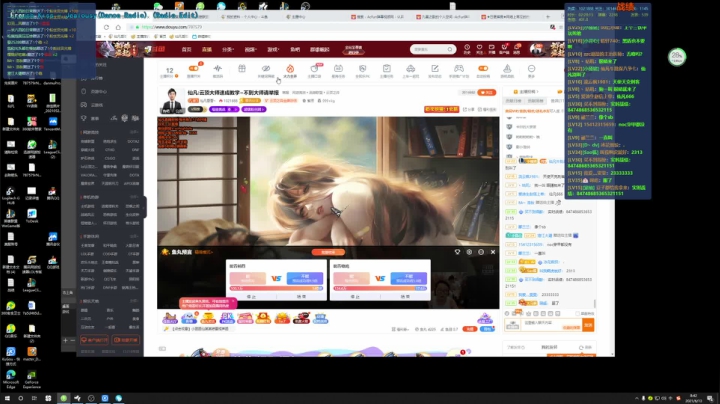Click the orange send button in chat
Viewport: 720px width, 404px height.
[x=588, y=325]
